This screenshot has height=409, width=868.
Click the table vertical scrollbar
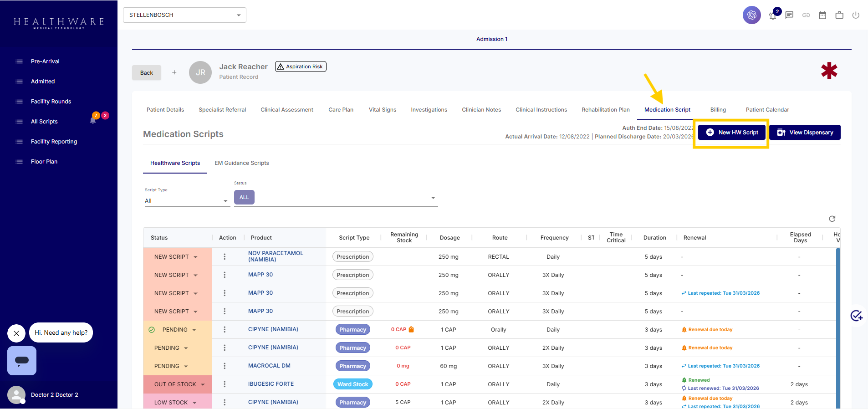(838, 328)
